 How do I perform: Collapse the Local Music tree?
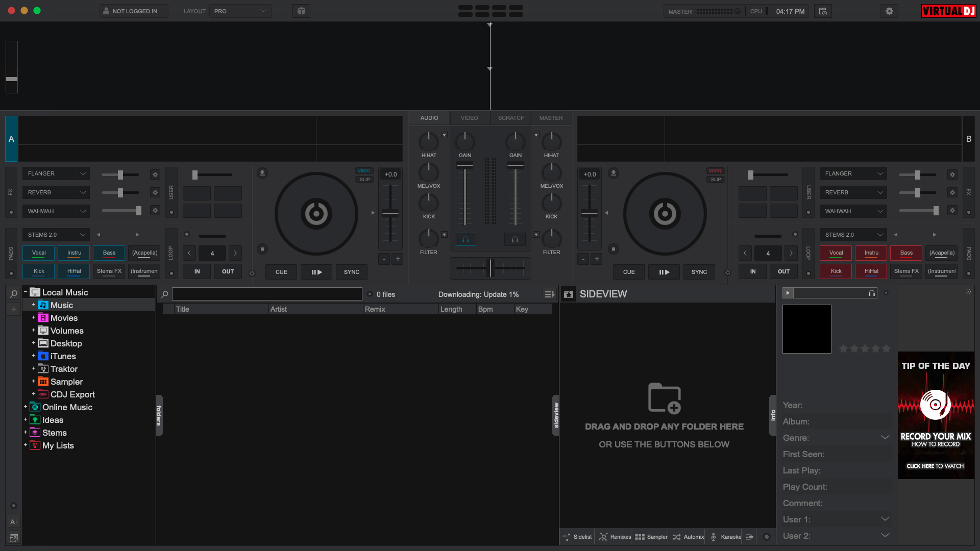click(x=25, y=292)
